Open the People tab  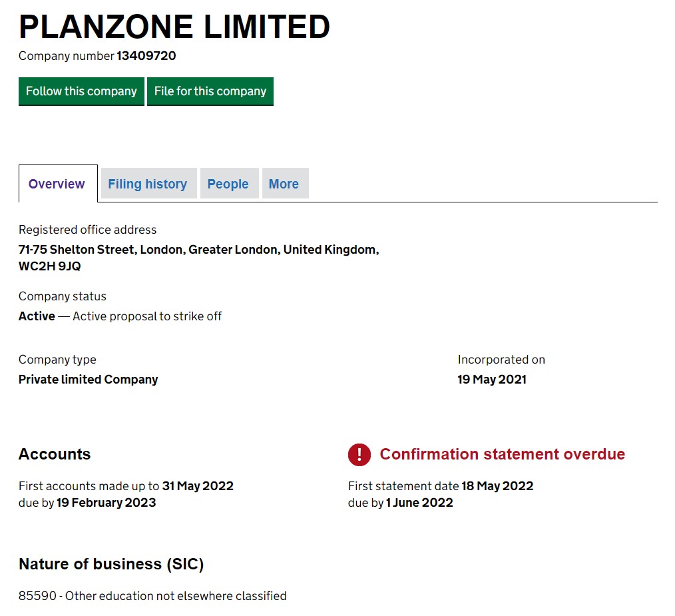[x=228, y=184]
